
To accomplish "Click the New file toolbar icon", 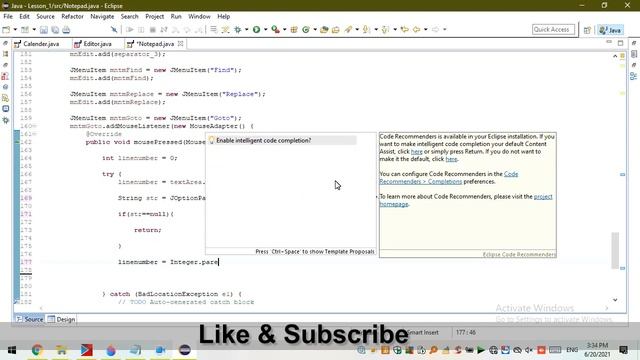I will tap(6, 29).
